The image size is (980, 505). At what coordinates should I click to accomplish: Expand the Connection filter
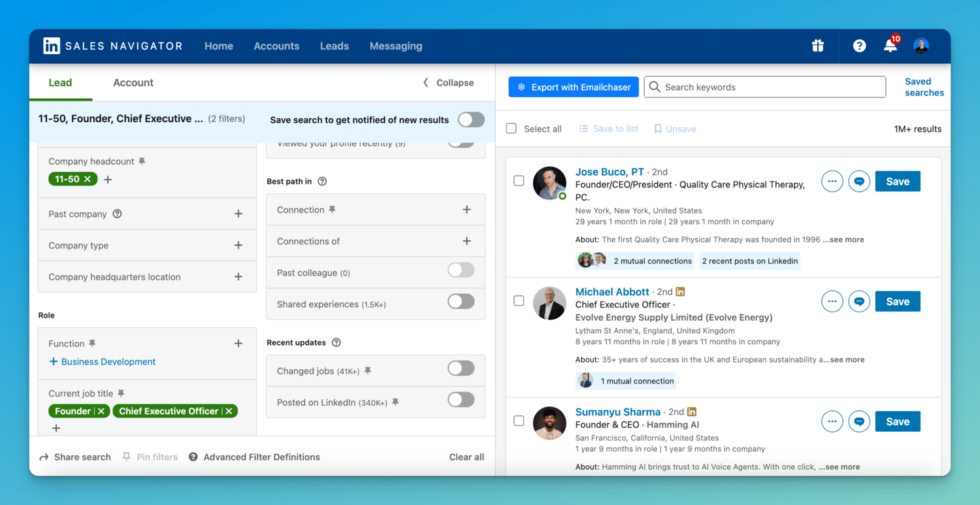(466, 210)
